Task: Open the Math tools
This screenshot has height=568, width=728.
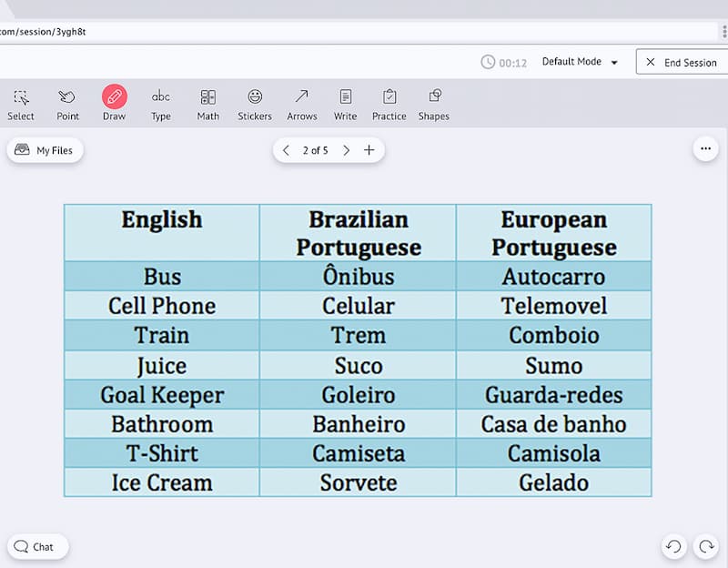Action: tap(208, 105)
